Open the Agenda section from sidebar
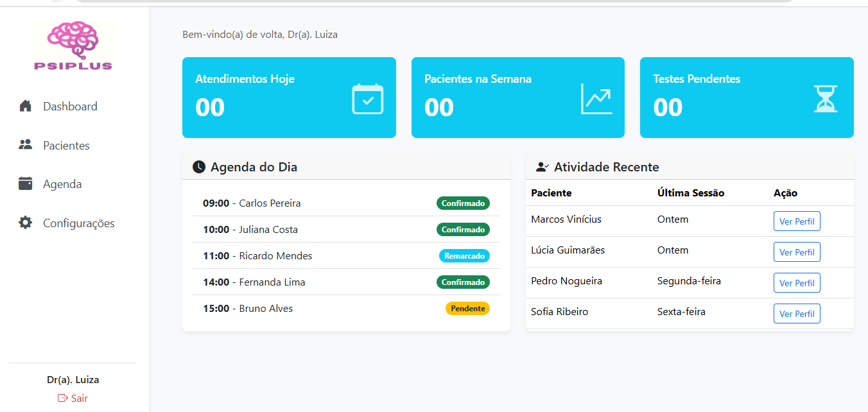 click(x=62, y=184)
